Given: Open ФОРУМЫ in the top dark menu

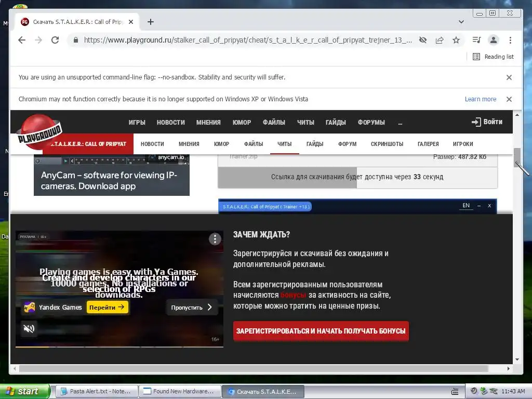Looking at the screenshot, I should (371, 122).
